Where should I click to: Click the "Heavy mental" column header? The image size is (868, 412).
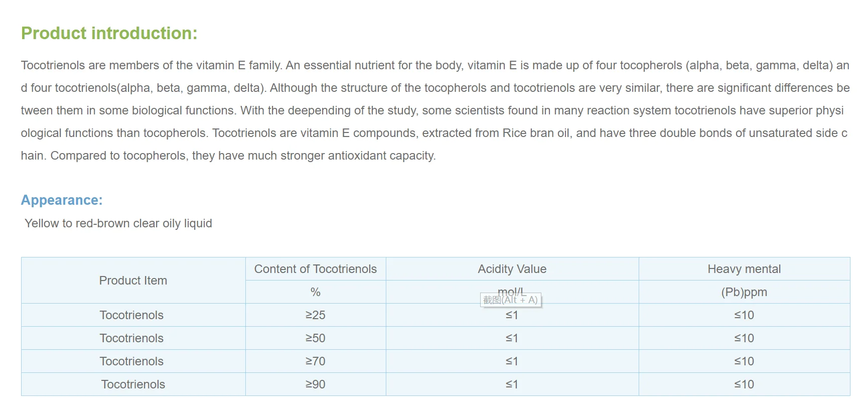click(x=744, y=269)
